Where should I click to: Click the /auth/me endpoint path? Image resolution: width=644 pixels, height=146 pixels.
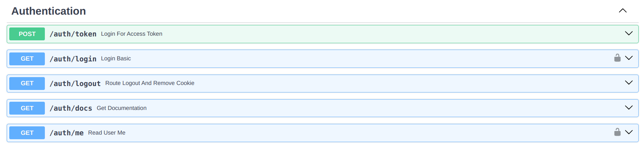tap(67, 133)
